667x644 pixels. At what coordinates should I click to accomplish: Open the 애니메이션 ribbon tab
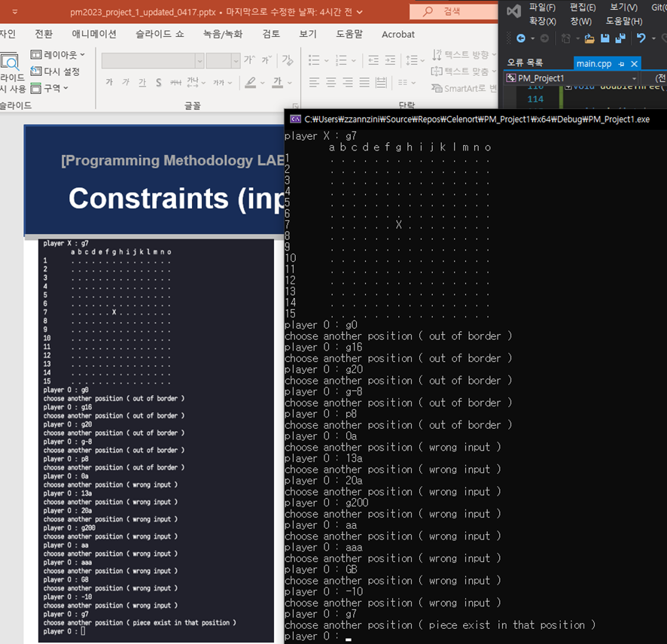94,34
